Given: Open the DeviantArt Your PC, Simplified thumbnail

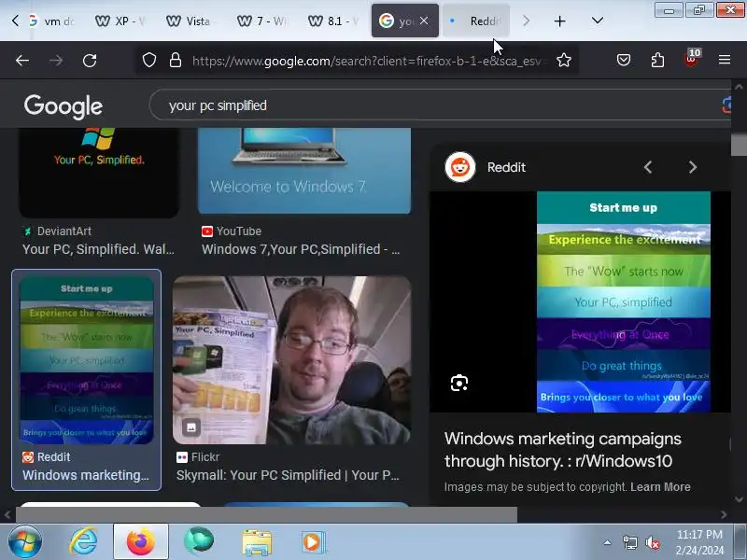Looking at the screenshot, I should coord(99,173).
